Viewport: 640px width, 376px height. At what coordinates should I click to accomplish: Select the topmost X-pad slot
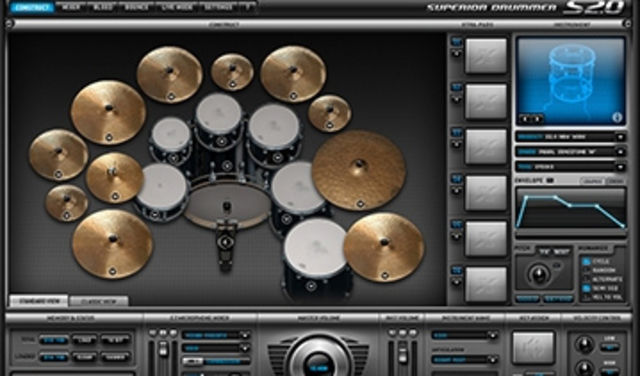pyautogui.click(x=486, y=56)
